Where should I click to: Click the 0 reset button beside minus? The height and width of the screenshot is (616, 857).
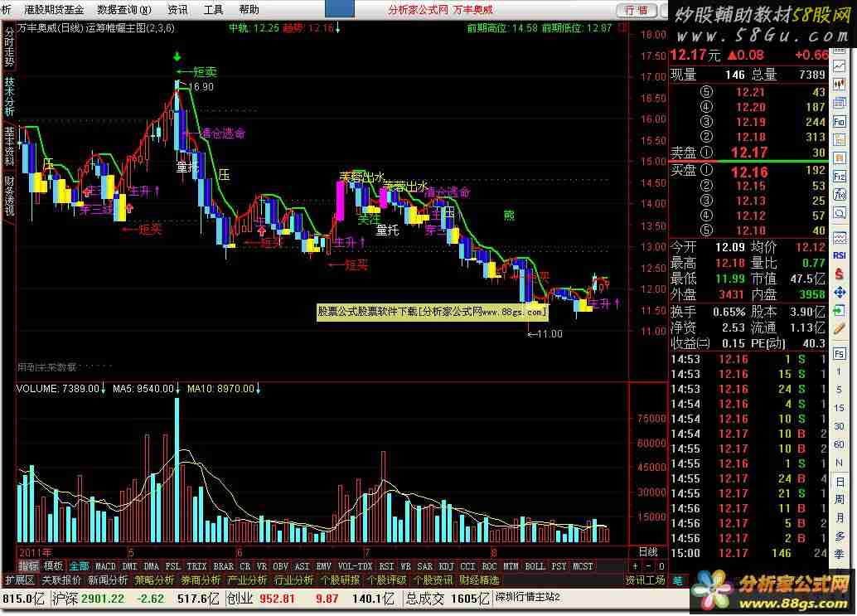(x=661, y=566)
